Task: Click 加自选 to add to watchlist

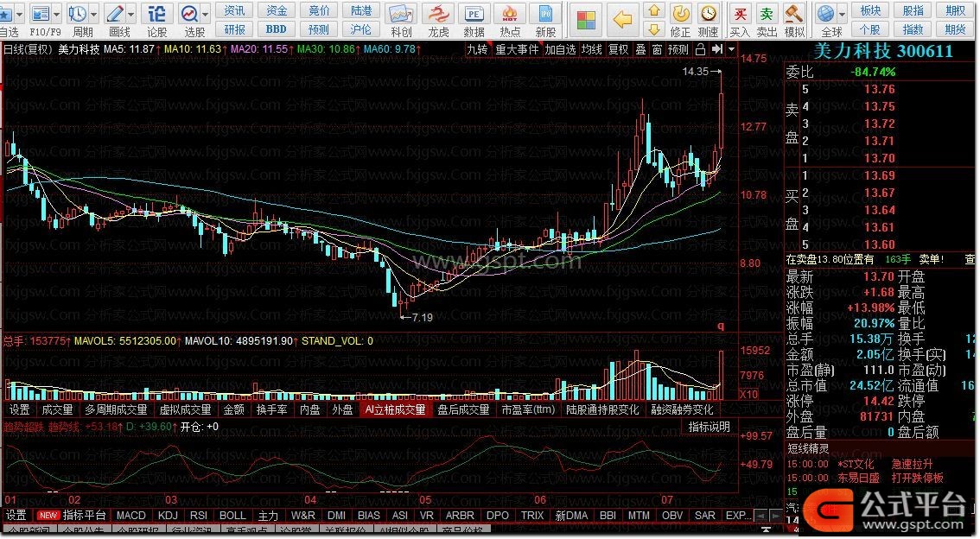Action: click(x=560, y=49)
